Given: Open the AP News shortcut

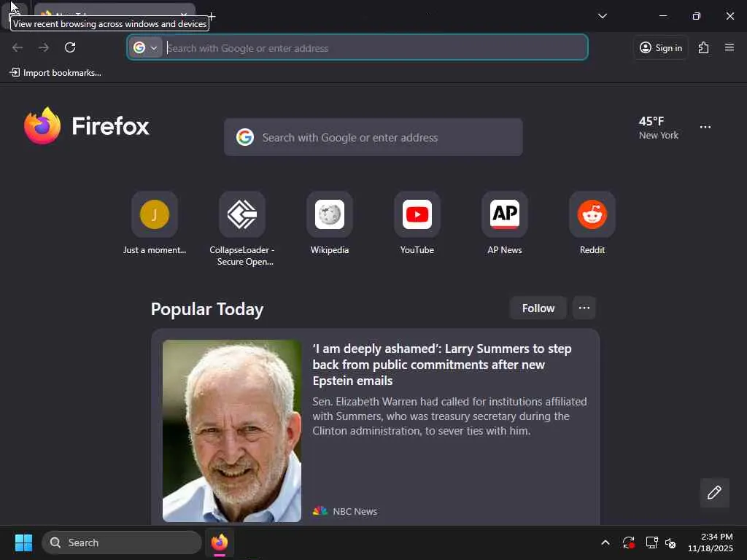Looking at the screenshot, I should click(x=505, y=223).
